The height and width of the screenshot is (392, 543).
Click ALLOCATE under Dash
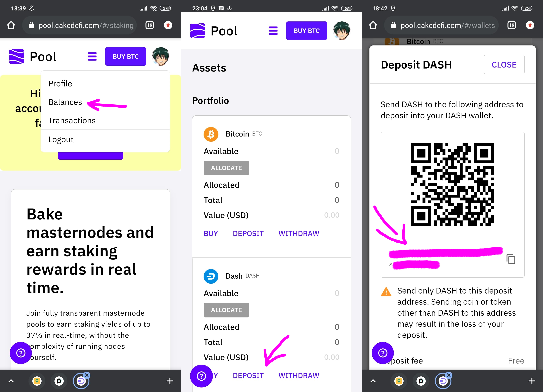(226, 310)
